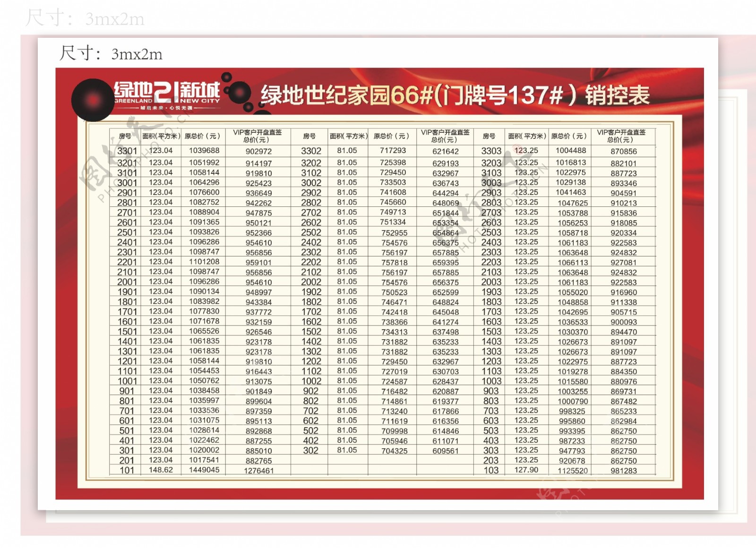Click VIP price 959101 for room 2201
This screenshot has width=756, height=548.
click(x=258, y=263)
